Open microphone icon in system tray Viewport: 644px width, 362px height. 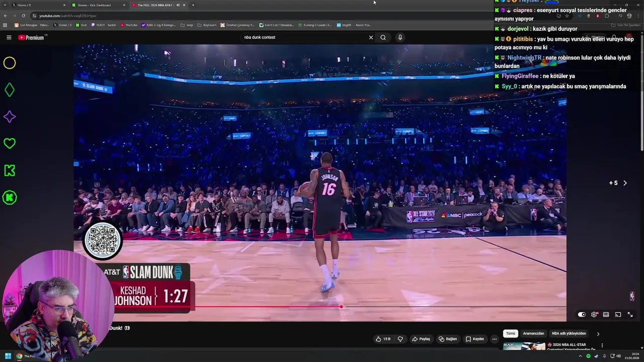point(604,356)
